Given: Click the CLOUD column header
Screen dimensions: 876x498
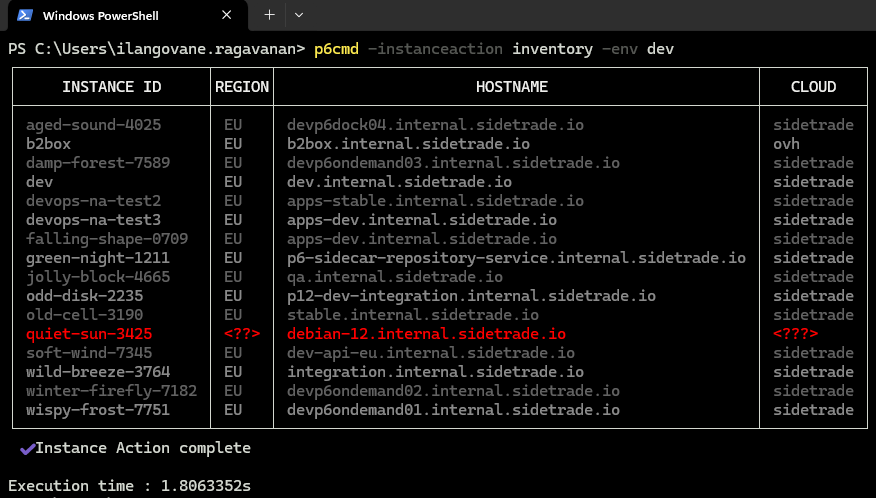Looking at the screenshot, I should coord(813,87).
